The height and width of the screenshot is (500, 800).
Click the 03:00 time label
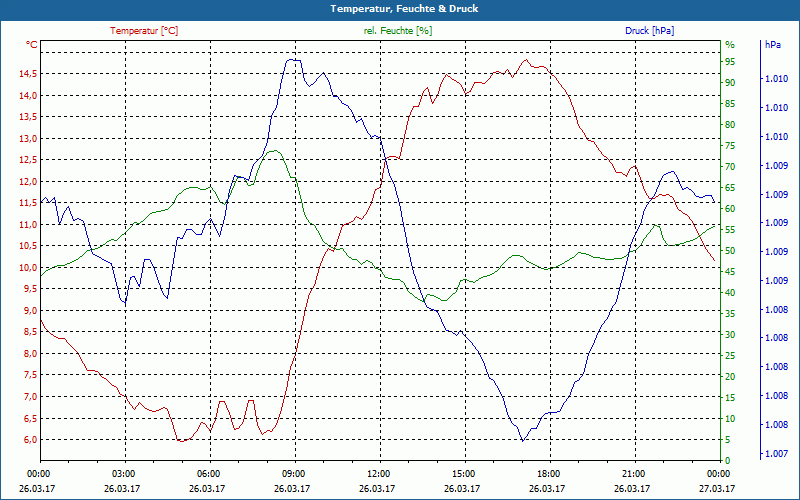[123, 474]
